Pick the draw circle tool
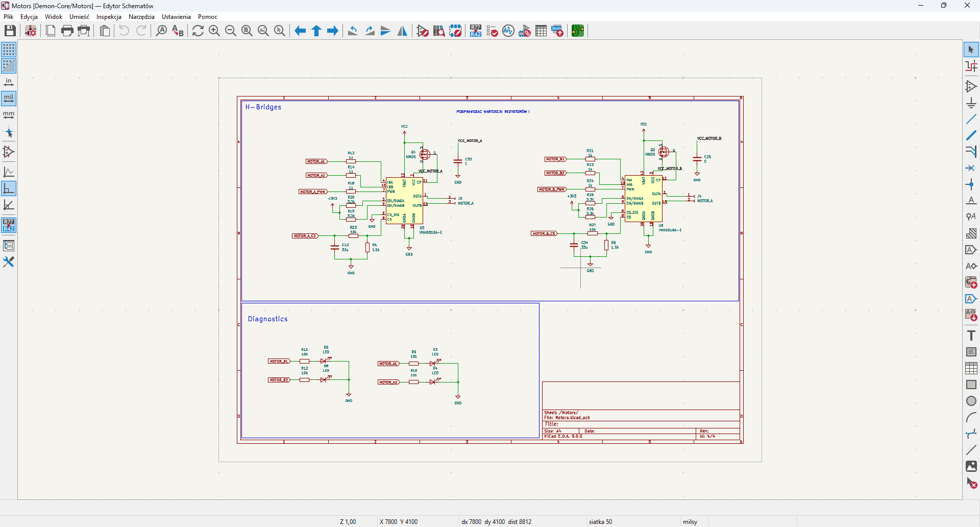Image resolution: width=980 pixels, height=527 pixels. click(971, 401)
